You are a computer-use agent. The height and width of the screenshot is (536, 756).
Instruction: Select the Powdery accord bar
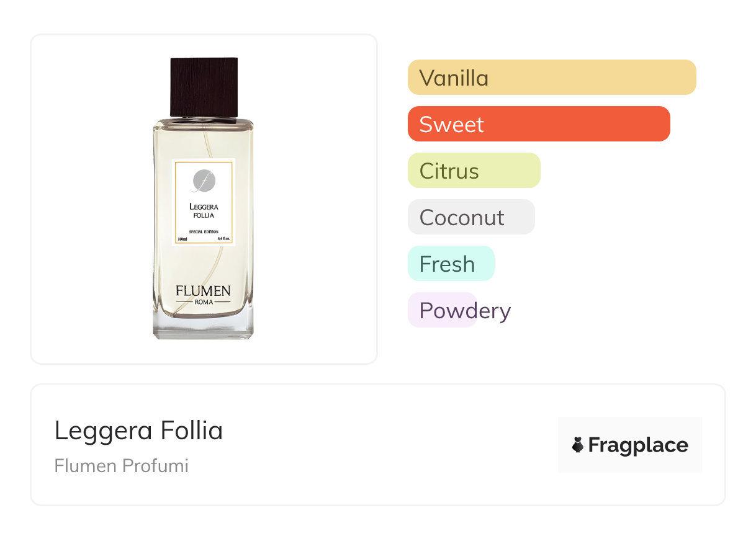coord(442,310)
